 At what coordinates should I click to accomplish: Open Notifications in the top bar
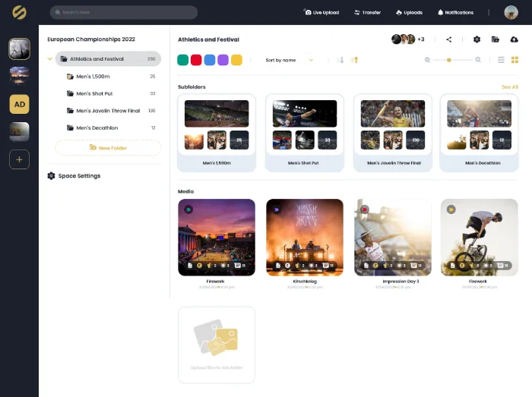tap(454, 12)
